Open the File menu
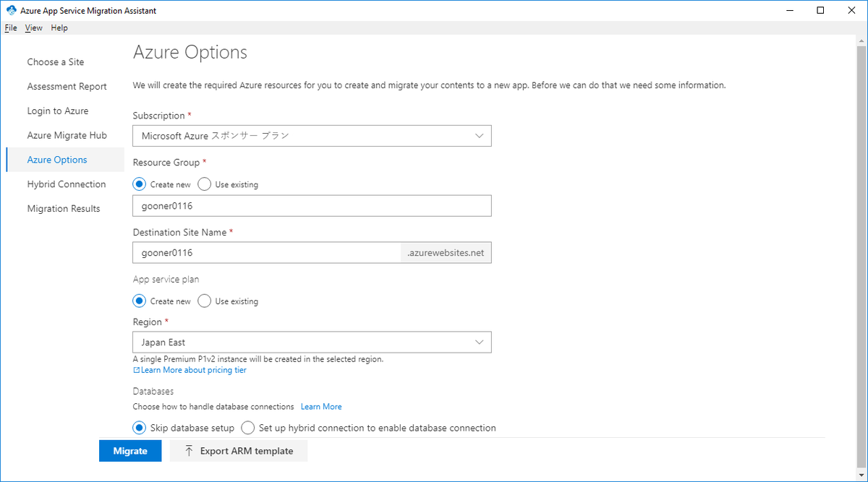This screenshot has height=482, width=868. (x=11, y=28)
